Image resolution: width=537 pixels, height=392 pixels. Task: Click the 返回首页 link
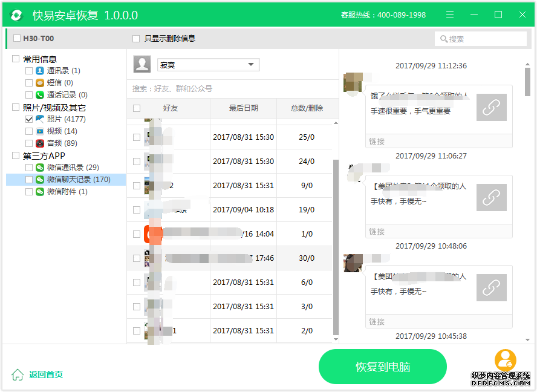tap(46, 374)
